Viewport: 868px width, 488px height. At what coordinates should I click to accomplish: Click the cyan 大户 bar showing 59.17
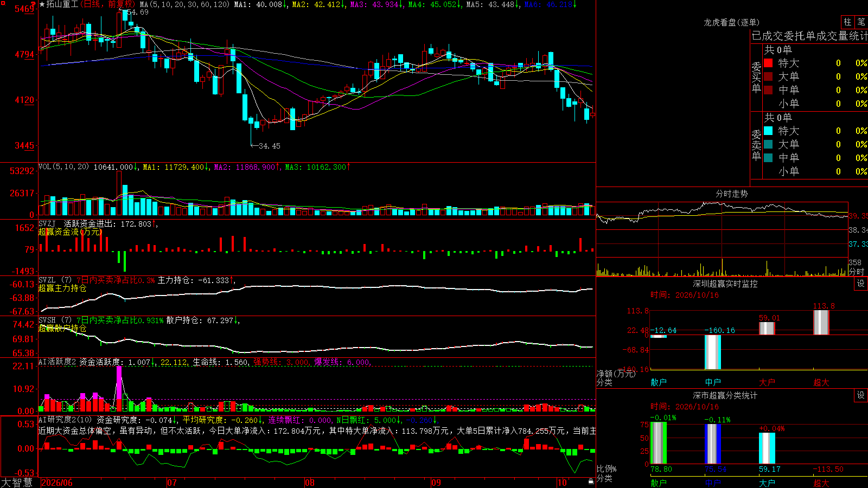pyautogui.click(x=767, y=448)
